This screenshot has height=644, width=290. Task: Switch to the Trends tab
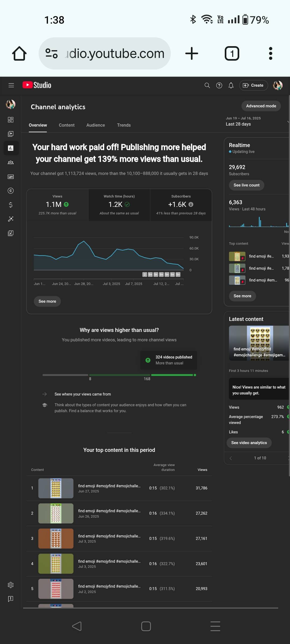[x=124, y=125]
